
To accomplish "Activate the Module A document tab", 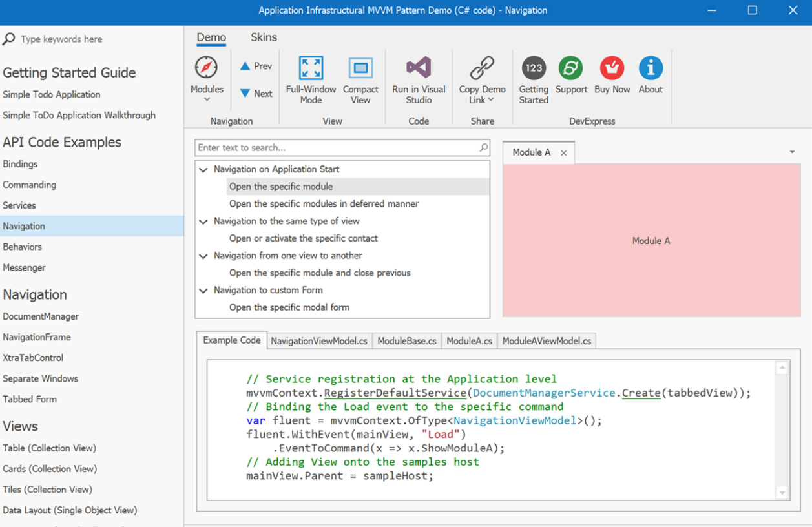I will pyautogui.click(x=531, y=152).
